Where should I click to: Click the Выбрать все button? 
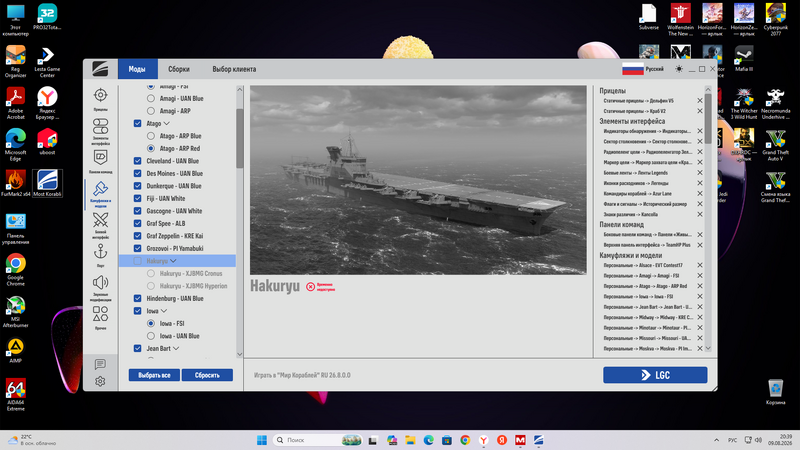click(154, 375)
